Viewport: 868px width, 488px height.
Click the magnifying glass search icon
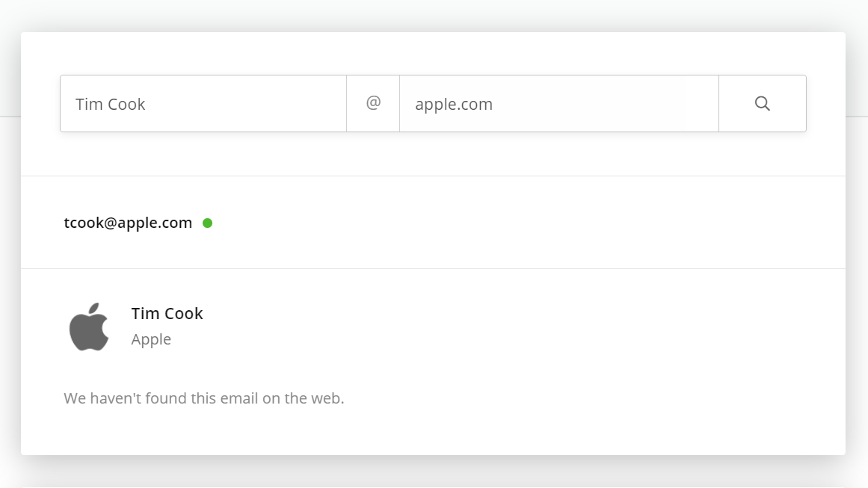point(763,103)
